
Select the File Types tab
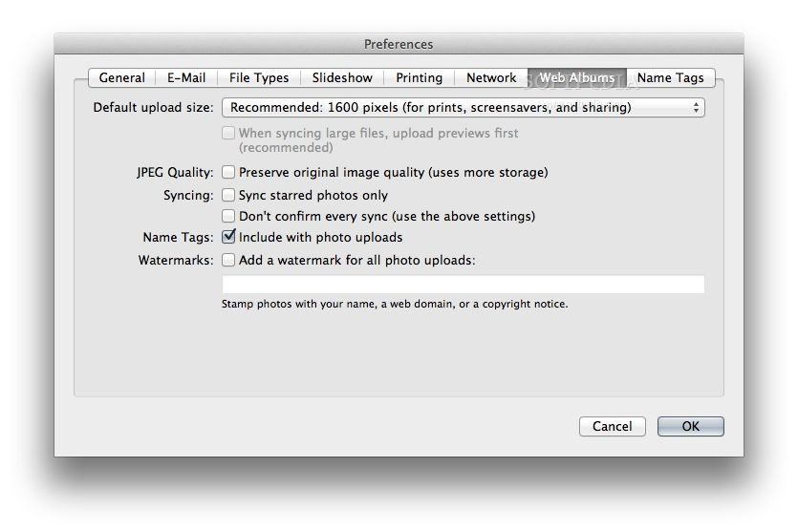[x=259, y=77]
